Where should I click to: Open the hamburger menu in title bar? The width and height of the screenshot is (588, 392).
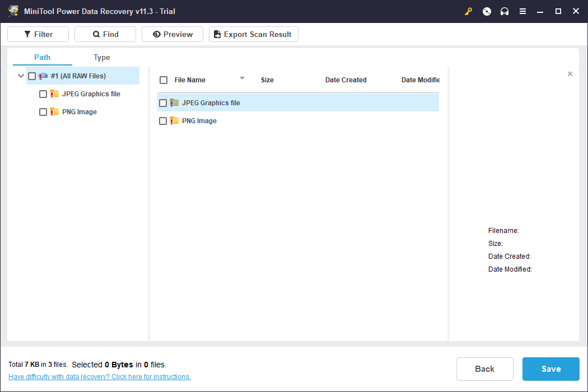[x=522, y=11]
